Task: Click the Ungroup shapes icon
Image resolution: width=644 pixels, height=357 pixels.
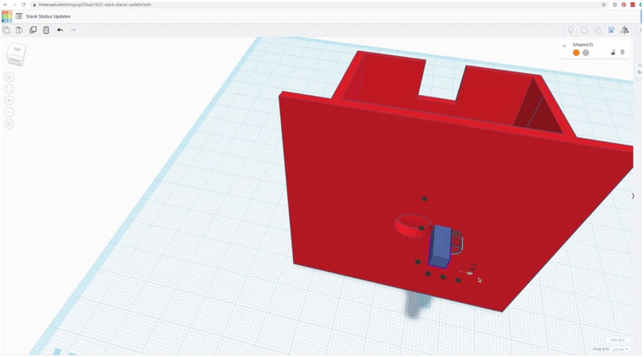Action: tap(598, 30)
